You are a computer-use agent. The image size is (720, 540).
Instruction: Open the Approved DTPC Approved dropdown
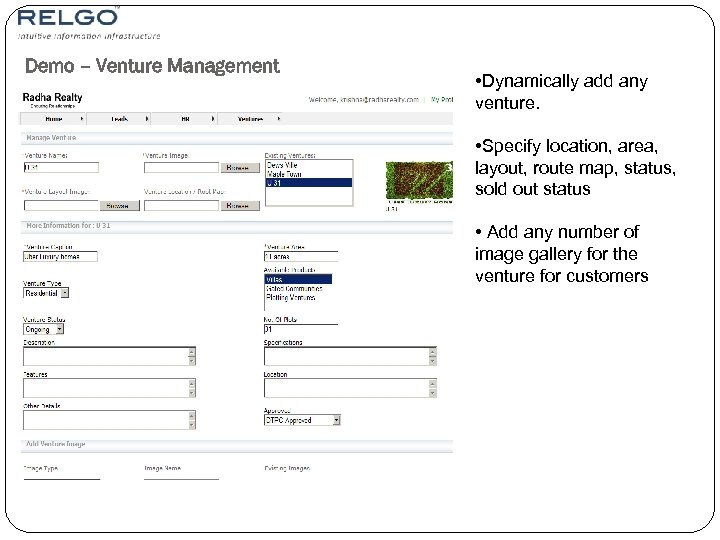pyautogui.click(x=302, y=420)
